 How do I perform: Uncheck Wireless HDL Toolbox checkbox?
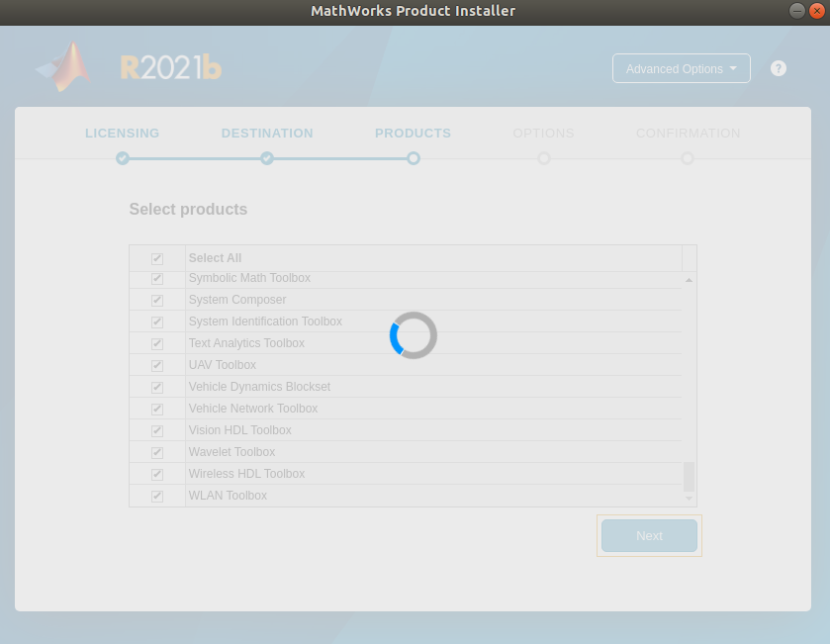coord(157,474)
